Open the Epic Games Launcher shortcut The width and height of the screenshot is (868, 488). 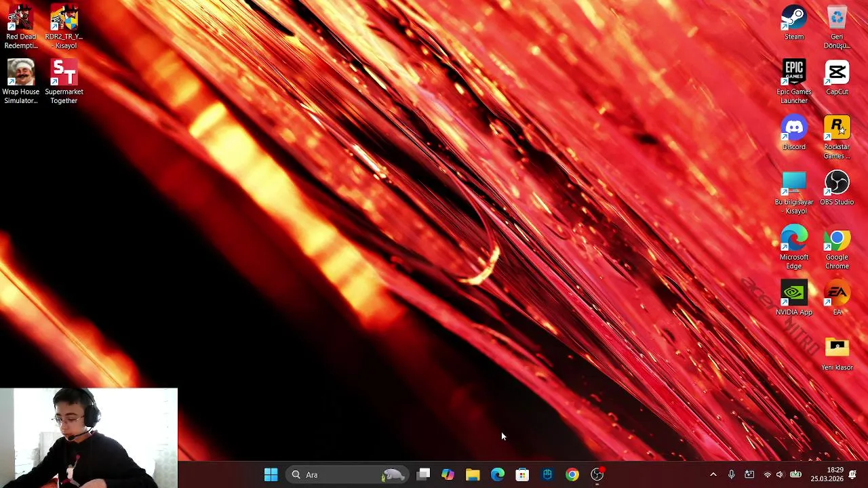794,81
